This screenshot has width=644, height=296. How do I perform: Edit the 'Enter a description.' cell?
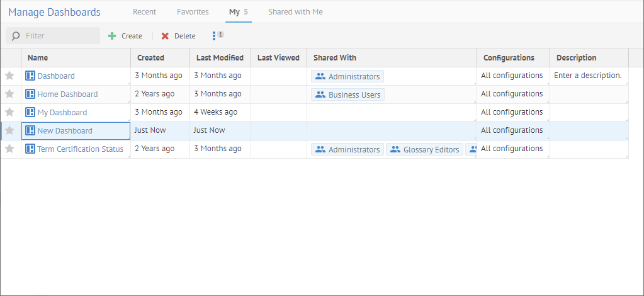[587, 76]
